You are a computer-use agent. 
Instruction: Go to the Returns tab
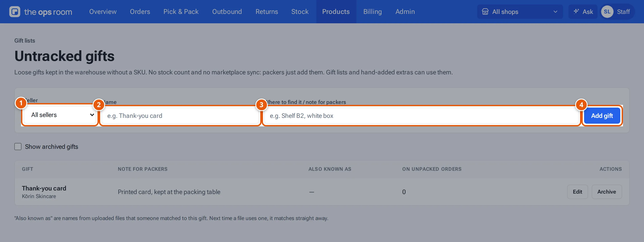267,11
